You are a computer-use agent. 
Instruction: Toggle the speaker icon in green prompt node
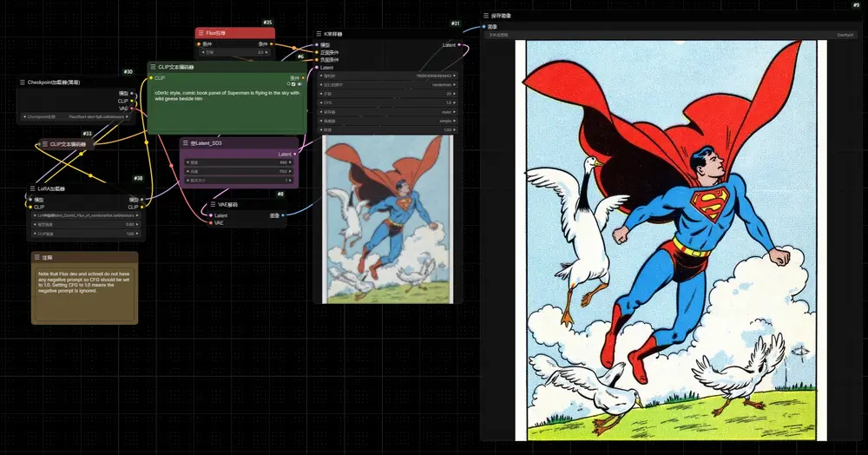pos(299,84)
